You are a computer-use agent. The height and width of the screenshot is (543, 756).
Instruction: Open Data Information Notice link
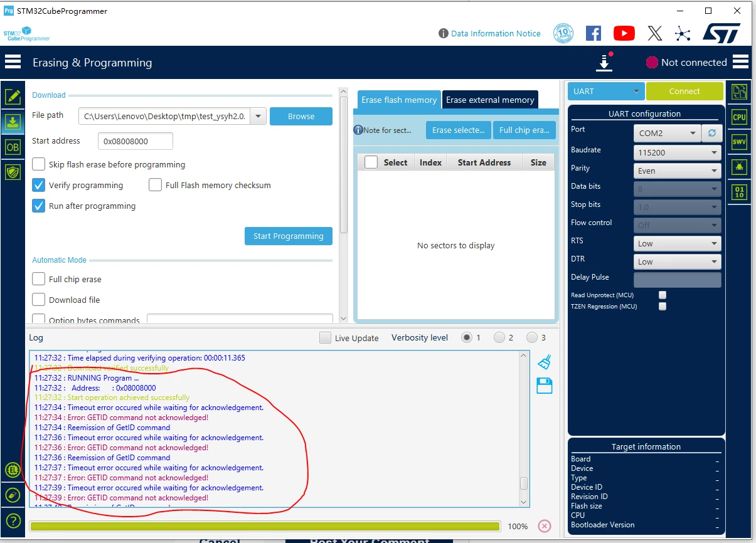click(496, 33)
